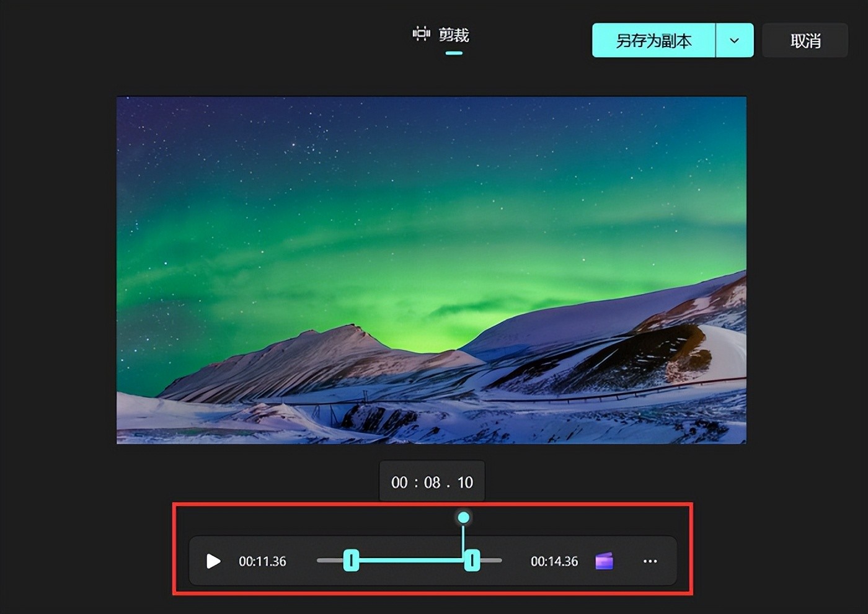Click the 取消 button
Image resolution: width=868 pixels, height=614 pixels.
coord(805,41)
